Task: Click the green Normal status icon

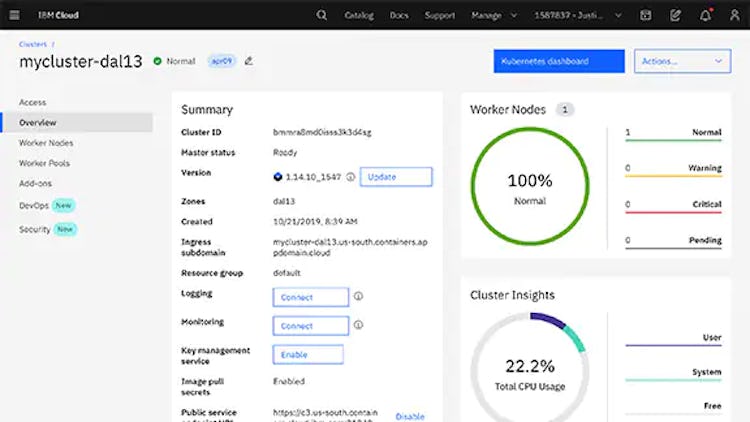Action: 157,61
